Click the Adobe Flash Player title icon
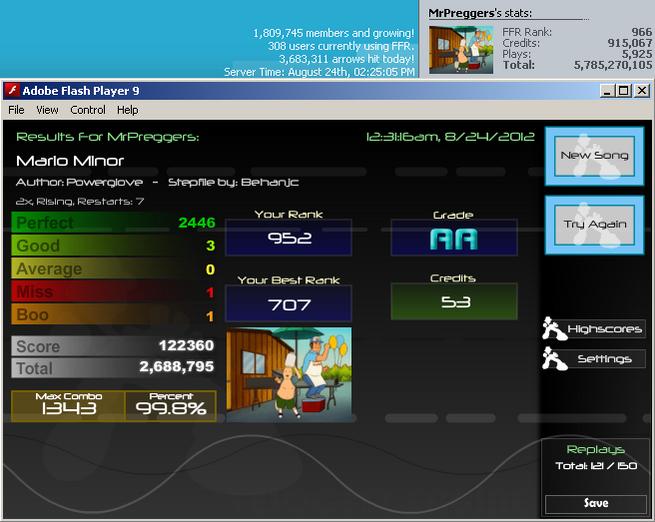This screenshot has width=655, height=522. 13,90
